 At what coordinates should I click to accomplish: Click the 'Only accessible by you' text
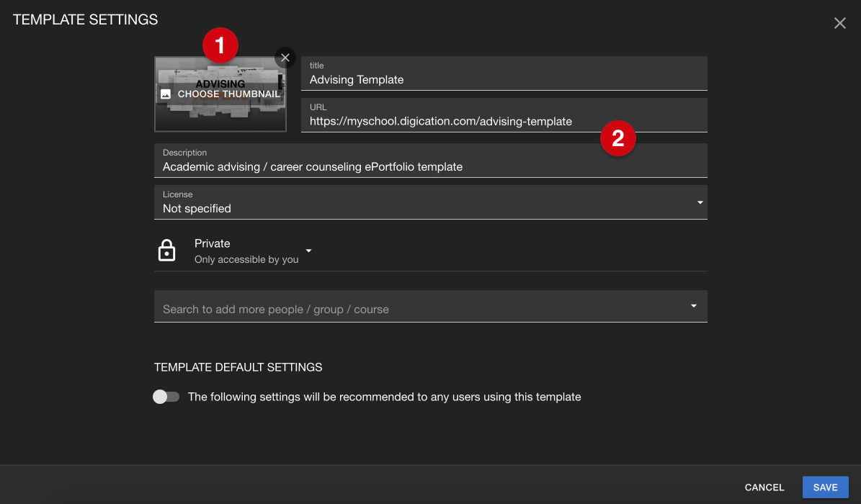[246, 260]
